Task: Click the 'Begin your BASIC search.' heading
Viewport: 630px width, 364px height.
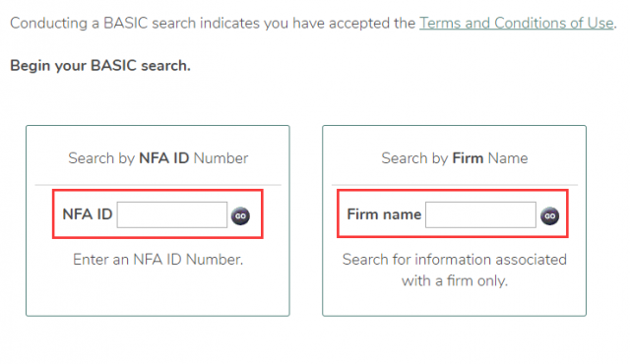Action: 100,65
